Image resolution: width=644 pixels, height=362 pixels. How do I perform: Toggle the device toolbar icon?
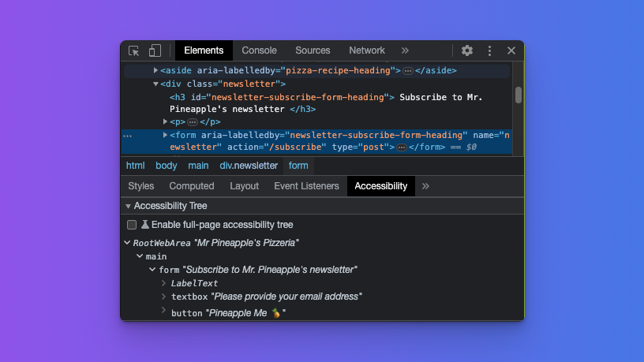[x=155, y=50]
